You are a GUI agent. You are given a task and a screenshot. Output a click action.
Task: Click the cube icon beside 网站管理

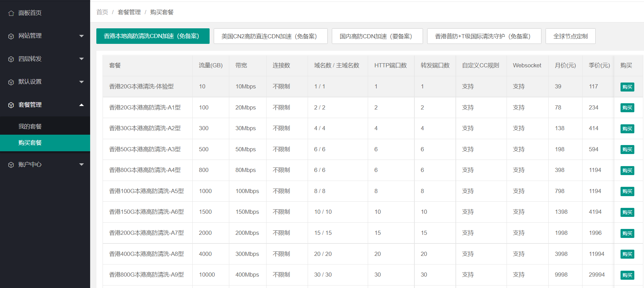(11, 36)
